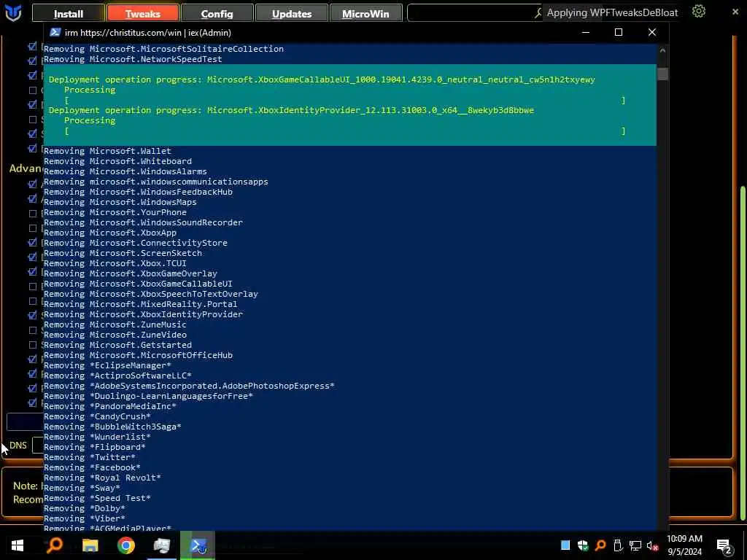
Task: Enable unchecked WinUtil checkbox beside the YourPhone line
Action: pos(32,214)
